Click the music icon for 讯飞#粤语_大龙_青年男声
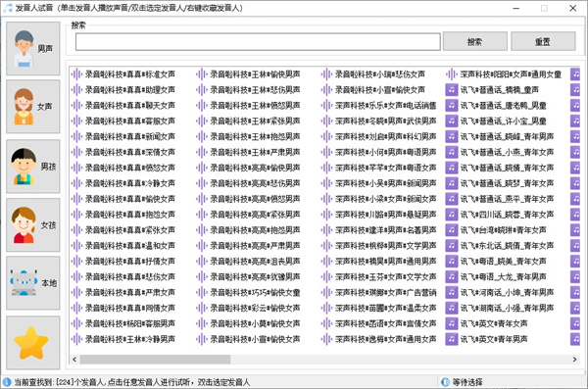588x389 pixels. pyautogui.click(x=452, y=277)
